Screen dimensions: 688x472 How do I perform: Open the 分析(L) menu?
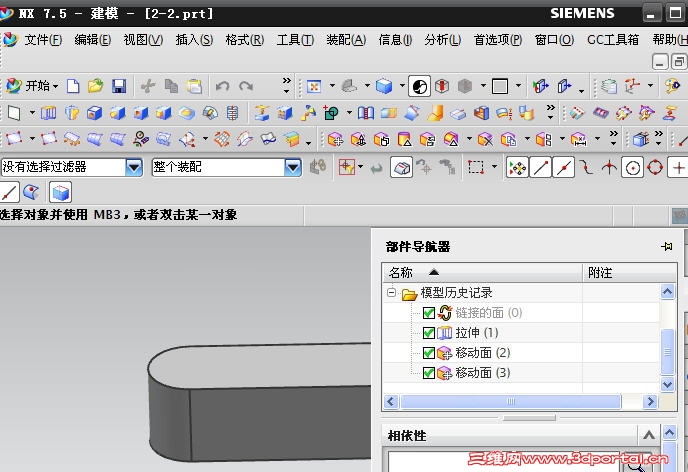click(x=442, y=40)
